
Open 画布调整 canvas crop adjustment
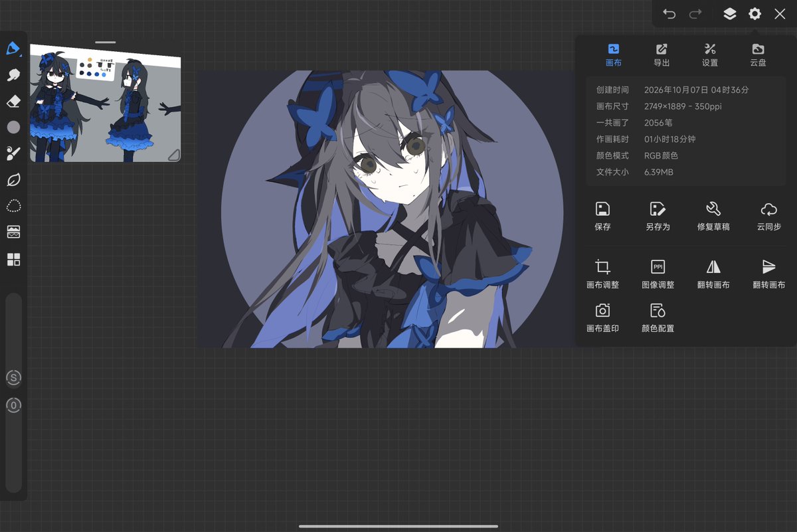point(602,274)
